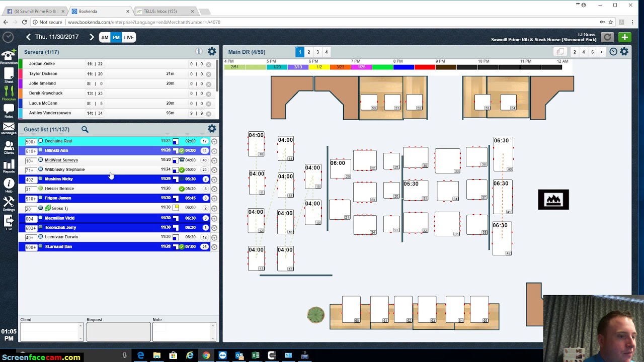Open Chrome from the Windows taskbar
The width and height of the screenshot is (644, 362).
point(206,355)
